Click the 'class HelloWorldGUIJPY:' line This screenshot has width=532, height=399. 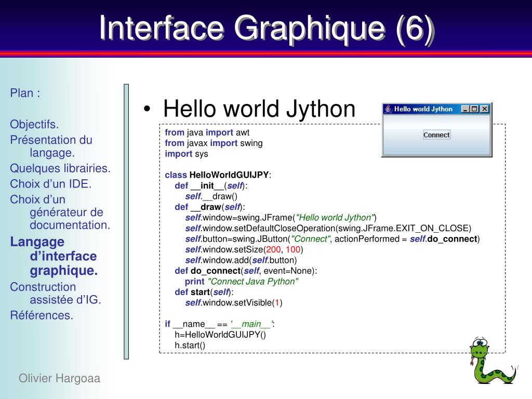point(218,175)
